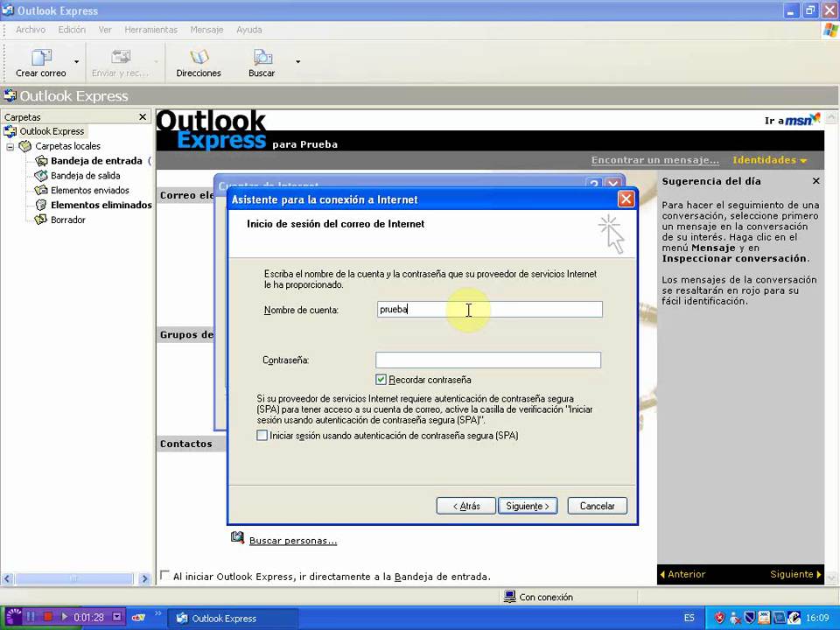Click the Elementos enviados icon
Screen dimensions: 840x630
click(x=41, y=190)
